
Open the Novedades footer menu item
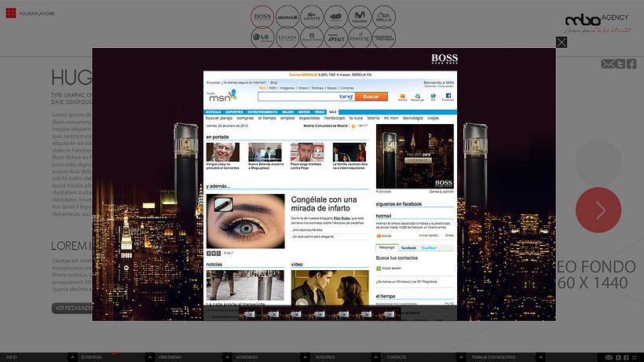click(247, 357)
